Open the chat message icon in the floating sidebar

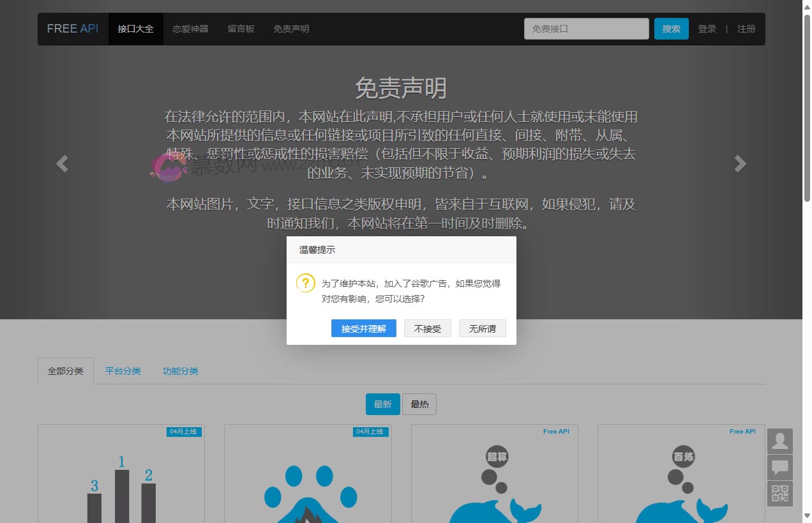click(x=779, y=467)
